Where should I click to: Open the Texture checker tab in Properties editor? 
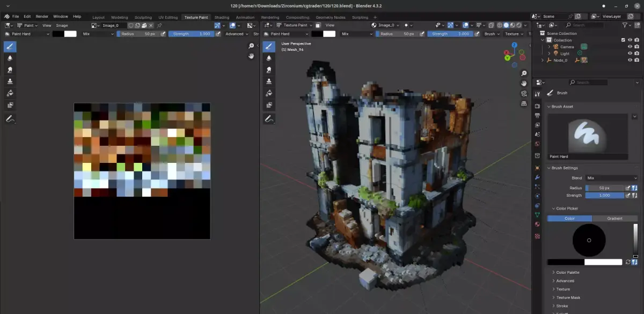click(x=537, y=236)
